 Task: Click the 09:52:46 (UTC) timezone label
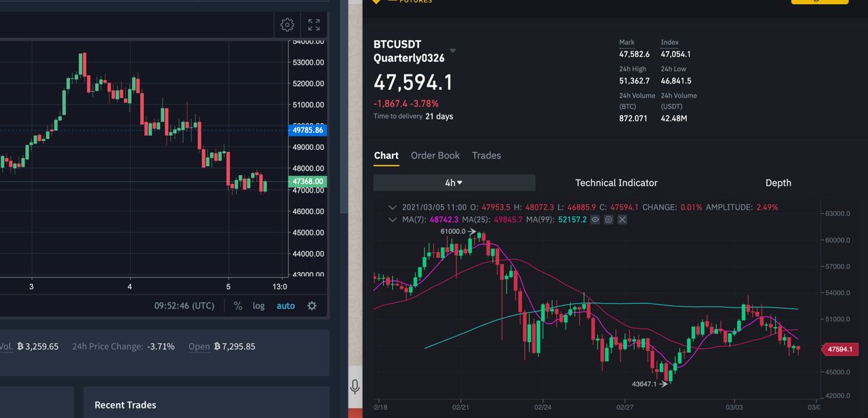[x=184, y=306]
